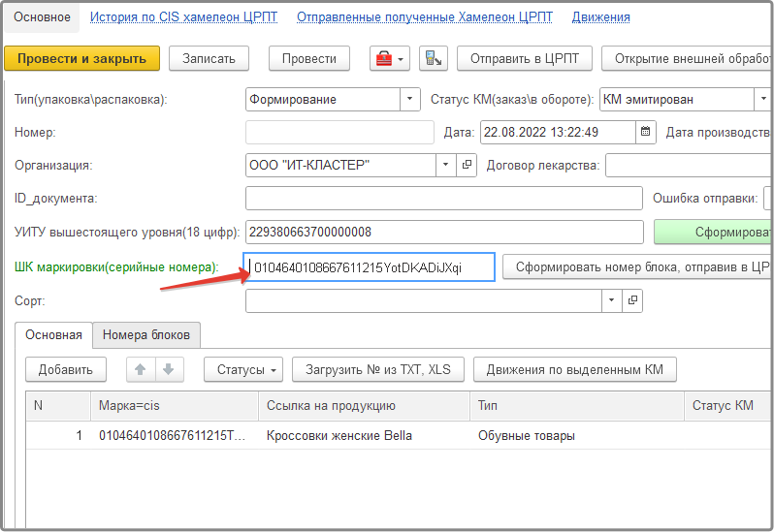Click the ШК маркировки input field

click(x=369, y=267)
